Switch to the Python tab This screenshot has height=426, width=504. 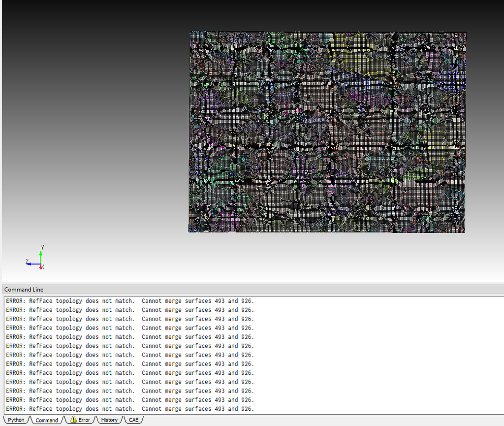16,420
